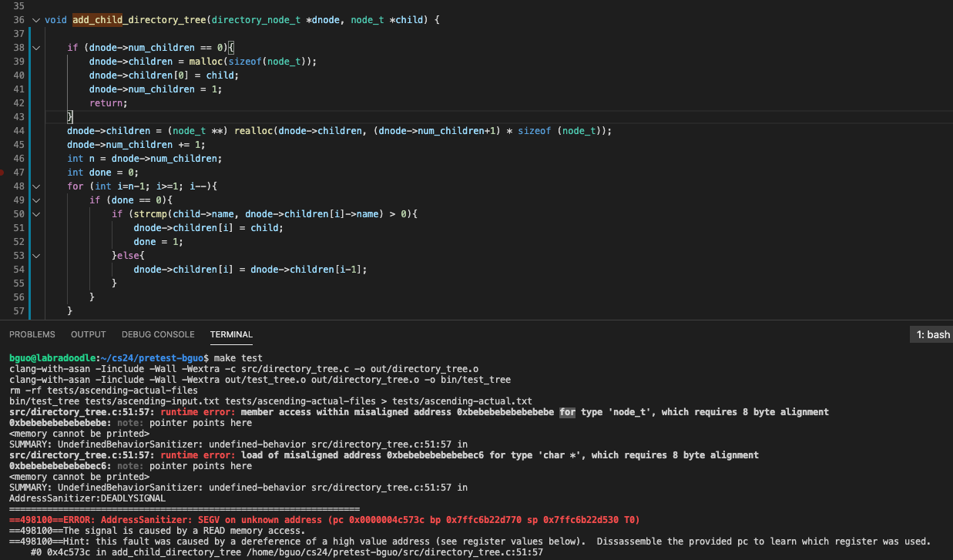
Task: Collapse the strcmp if block at line 50
Action: [x=35, y=214]
